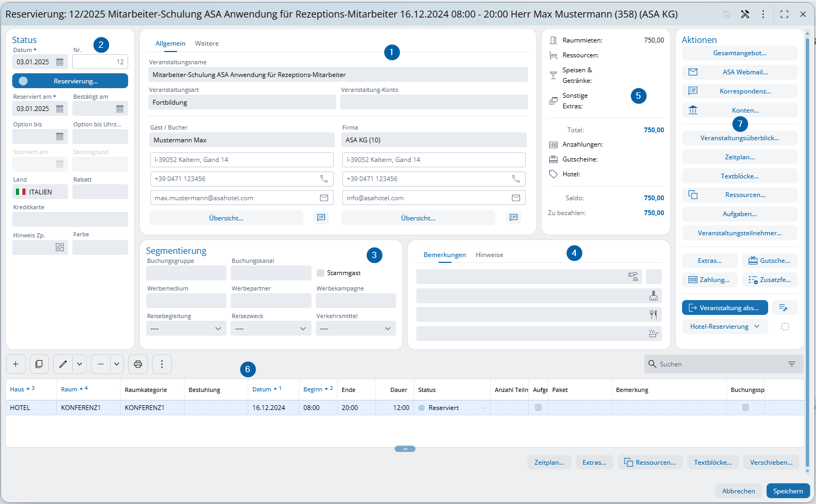Screen dimensions: 816x504
Task: Open Gesamtangebot action
Action: click(739, 53)
